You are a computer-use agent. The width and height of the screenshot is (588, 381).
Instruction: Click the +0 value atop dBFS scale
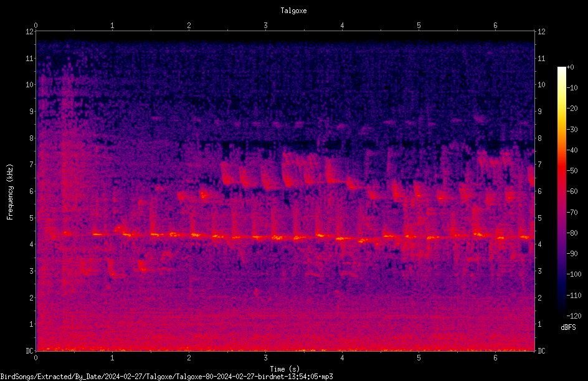[571, 67]
